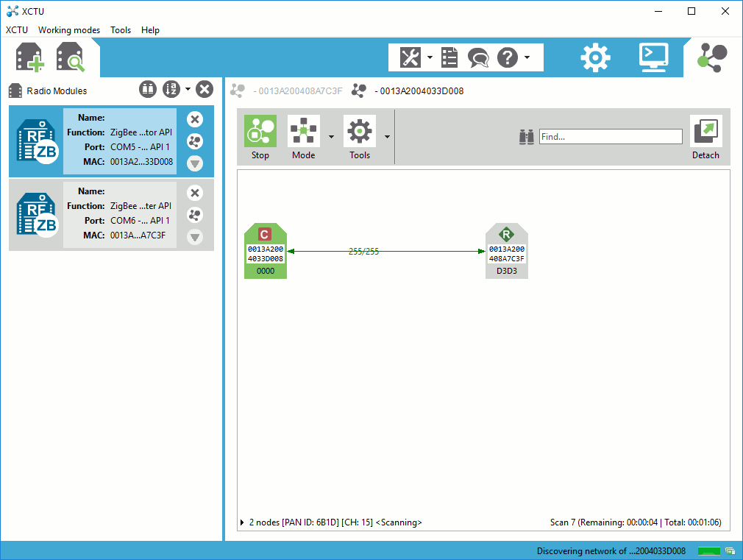Open the Working modes menu

pos(69,30)
